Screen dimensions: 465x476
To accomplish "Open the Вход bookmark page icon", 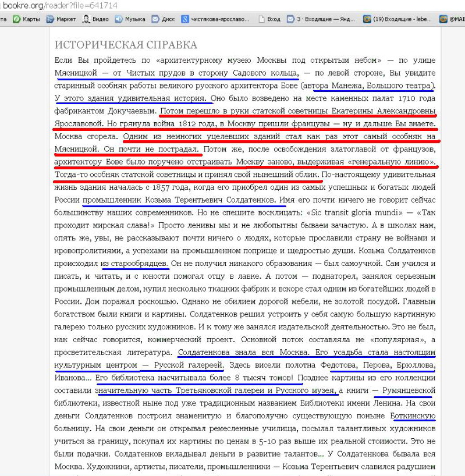I will [x=261, y=19].
